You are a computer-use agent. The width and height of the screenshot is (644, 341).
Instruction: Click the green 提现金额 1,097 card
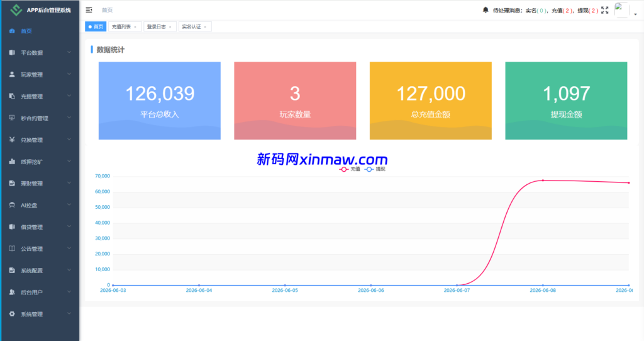tap(566, 101)
